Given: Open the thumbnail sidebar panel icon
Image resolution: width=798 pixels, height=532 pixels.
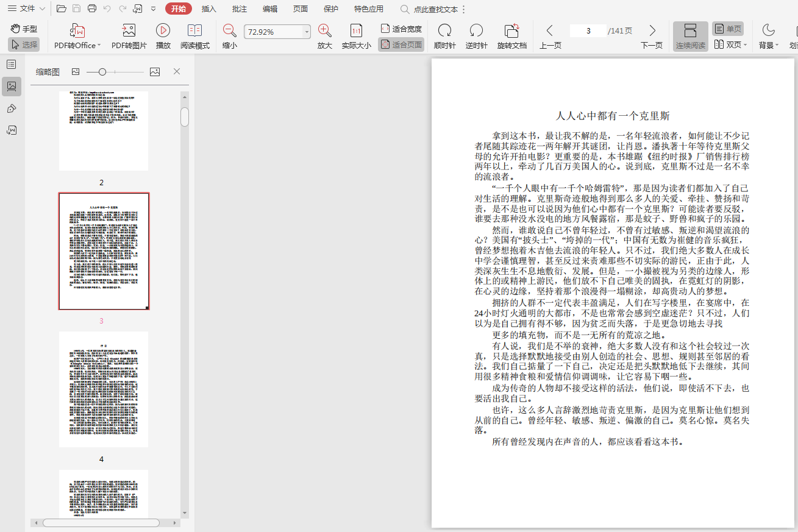Looking at the screenshot, I should pyautogui.click(x=12, y=87).
